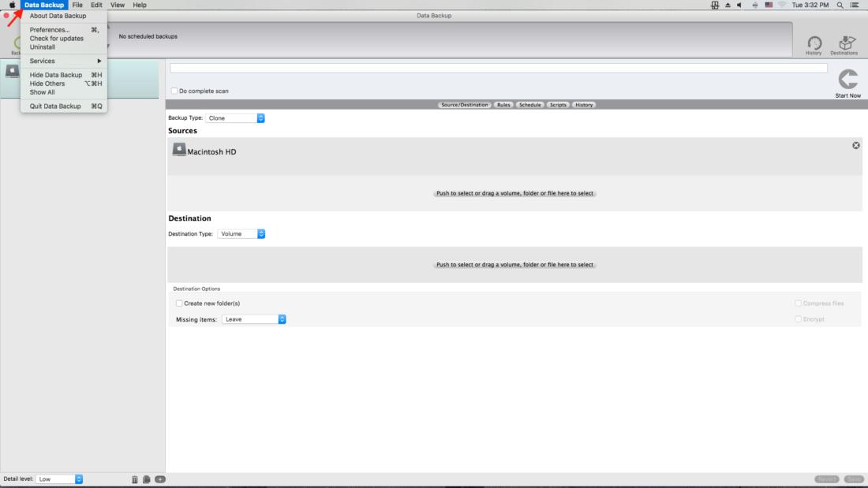868x488 pixels.
Task: Delete the backup set with the trash icon
Action: pyautogui.click(x=134, y=478)
